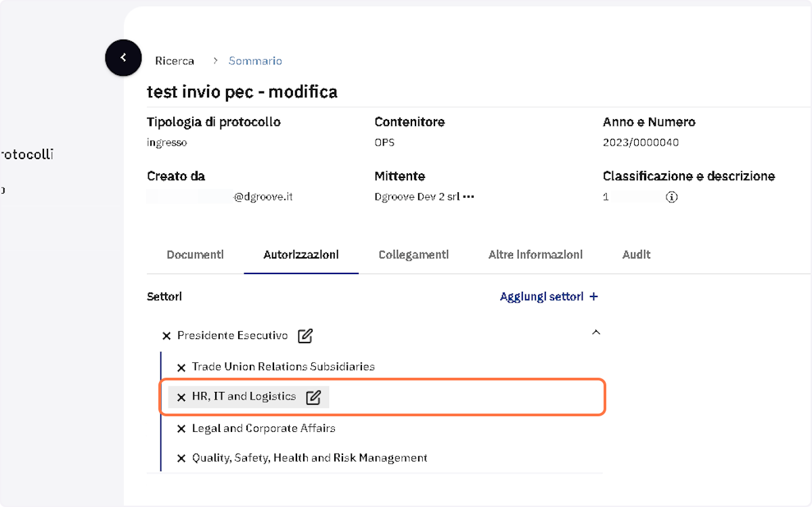Click the Presidente Esecutivo label

coord(233,335)
